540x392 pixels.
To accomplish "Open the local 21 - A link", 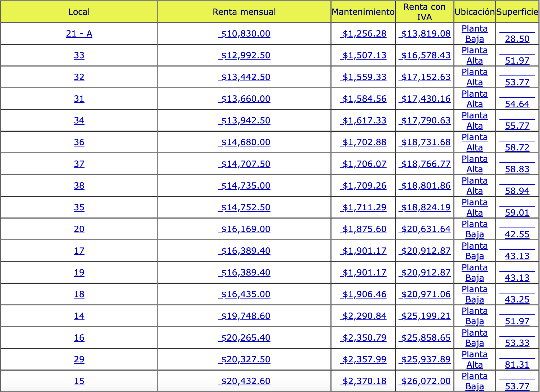I will click(79, 34).
